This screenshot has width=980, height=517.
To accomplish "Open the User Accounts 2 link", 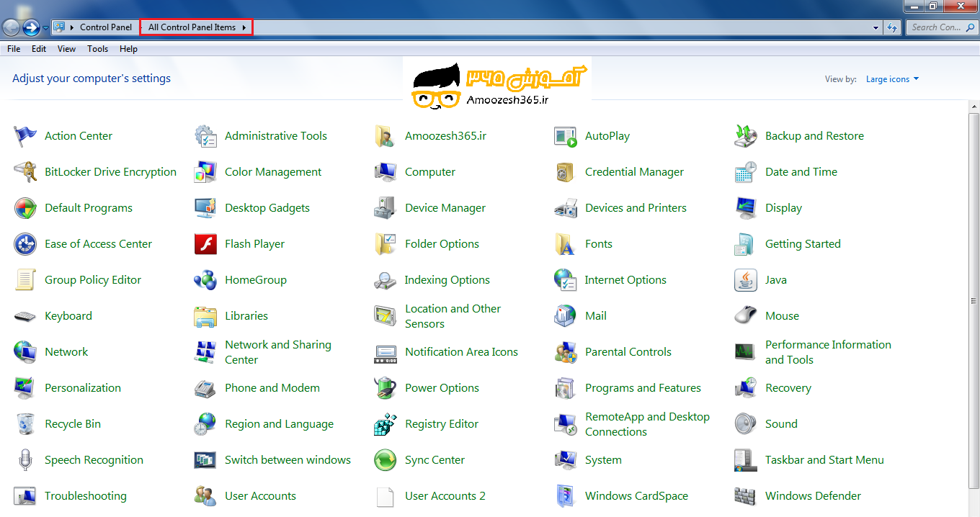I will coord(445,496).
